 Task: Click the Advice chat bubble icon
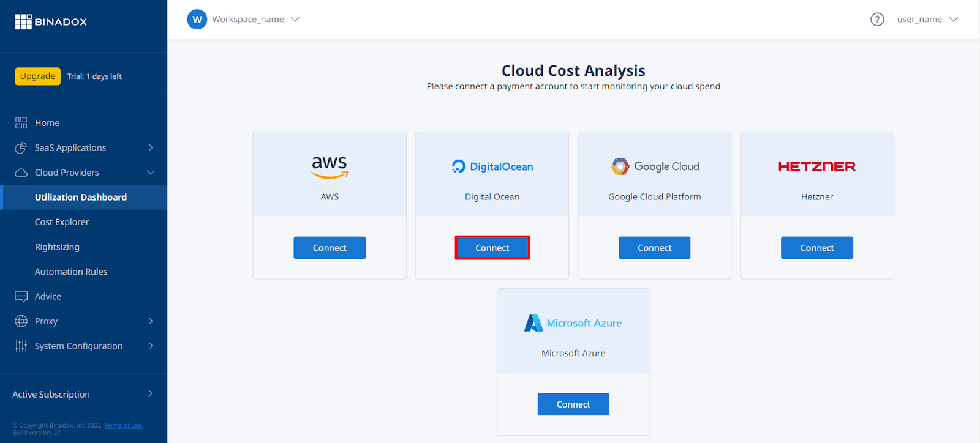(21, 297)
